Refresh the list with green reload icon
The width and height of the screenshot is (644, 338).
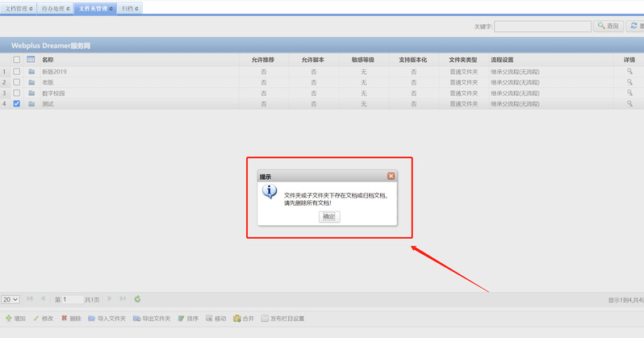click(x=137, y=299)
